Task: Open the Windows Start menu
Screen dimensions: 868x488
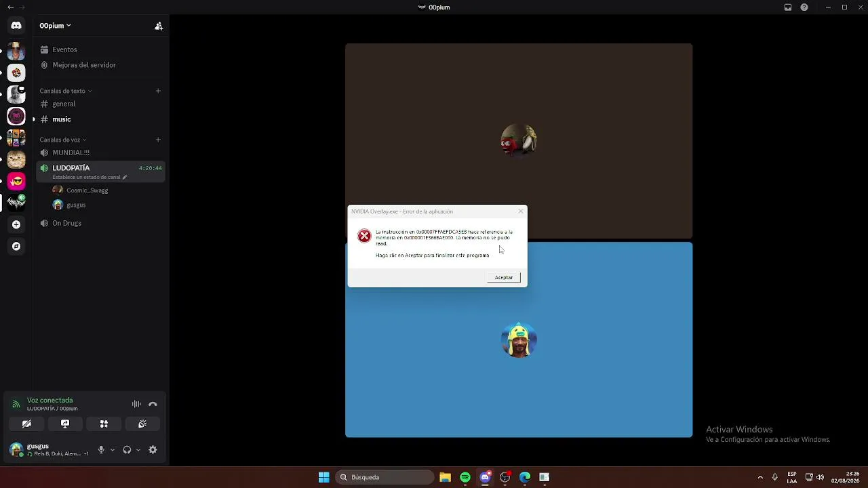Action: 324,477
